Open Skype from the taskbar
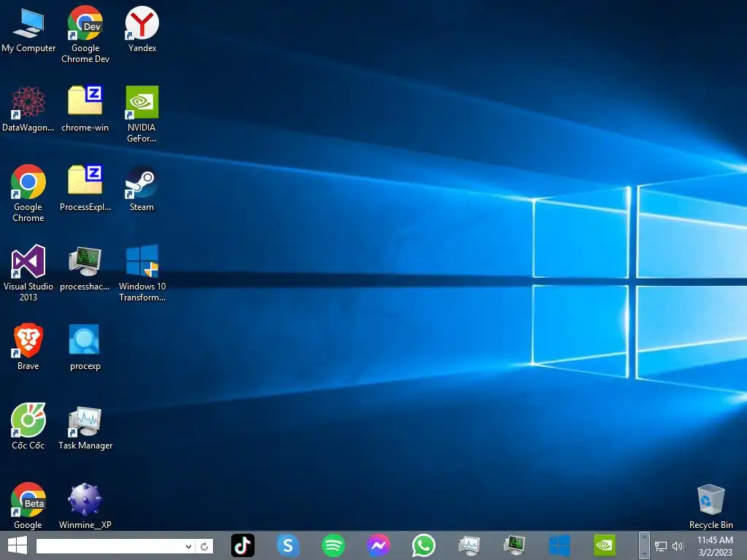The height and width of the screenshot is (560, 747). [x=287, y=545]
